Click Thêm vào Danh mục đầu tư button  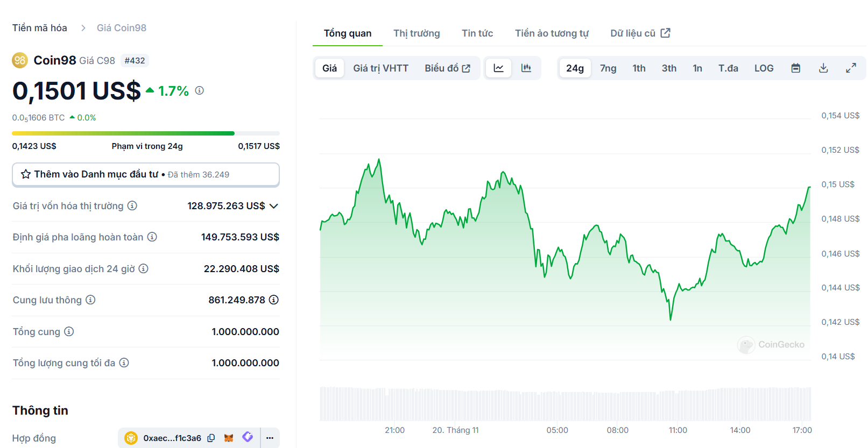[146, 175]
